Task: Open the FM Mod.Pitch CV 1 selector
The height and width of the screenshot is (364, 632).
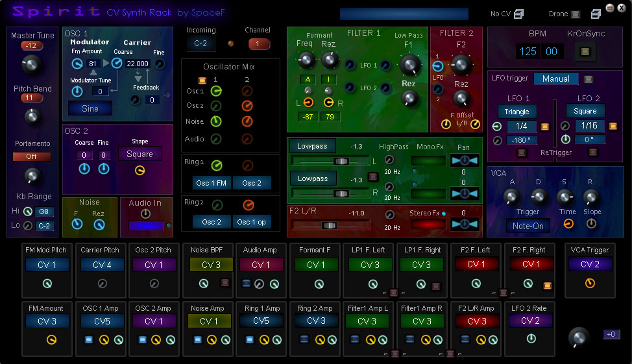Action: point(46,265)
